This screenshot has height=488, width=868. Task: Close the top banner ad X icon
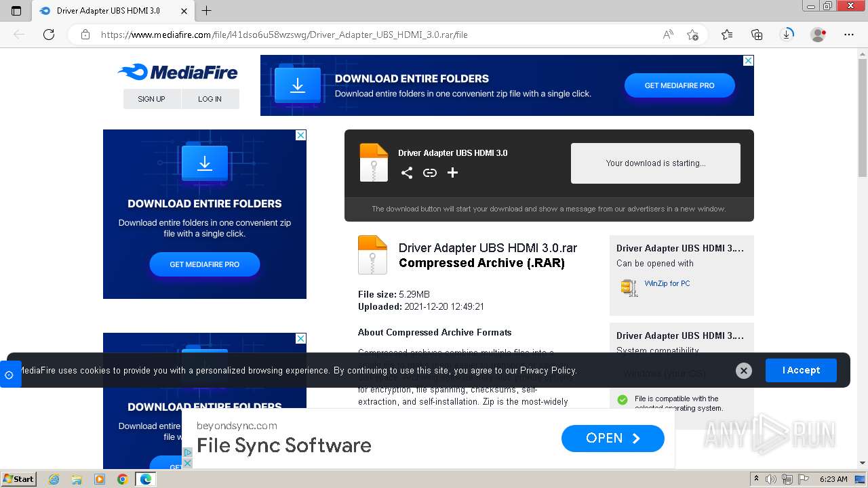(748, 60)
